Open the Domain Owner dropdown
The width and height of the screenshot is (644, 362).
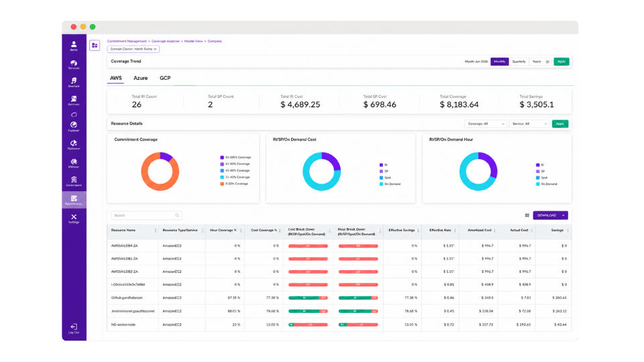133,49
